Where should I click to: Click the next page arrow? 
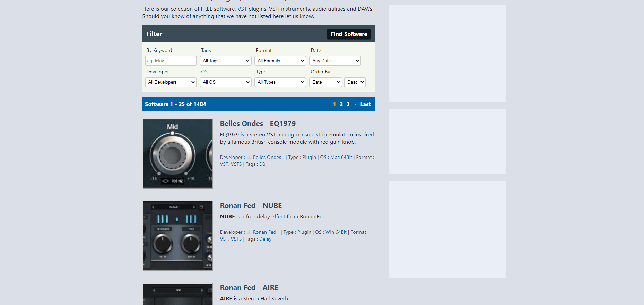[355, 104]
